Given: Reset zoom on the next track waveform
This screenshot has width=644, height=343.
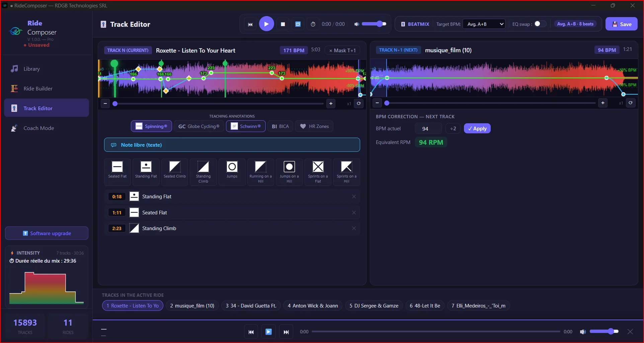Looking at the screenshot, I should tap(631, 103).
